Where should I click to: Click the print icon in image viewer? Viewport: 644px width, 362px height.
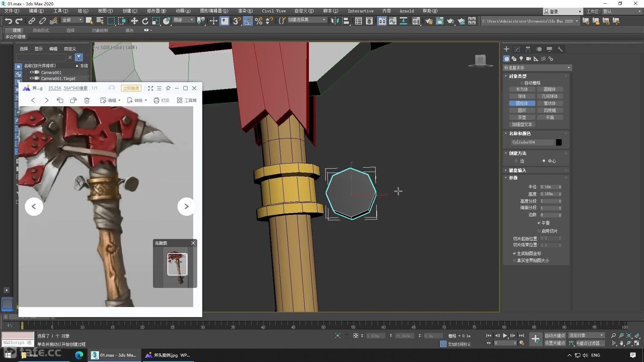161,100
